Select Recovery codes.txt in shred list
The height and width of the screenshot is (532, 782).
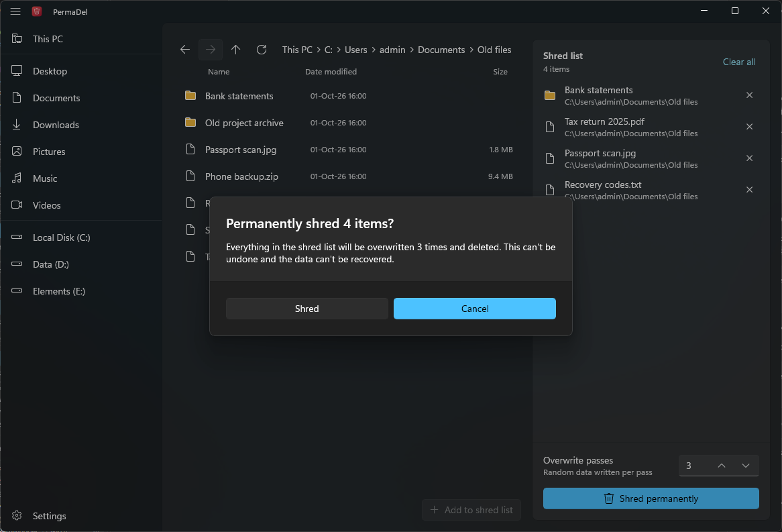click(651, 190)
